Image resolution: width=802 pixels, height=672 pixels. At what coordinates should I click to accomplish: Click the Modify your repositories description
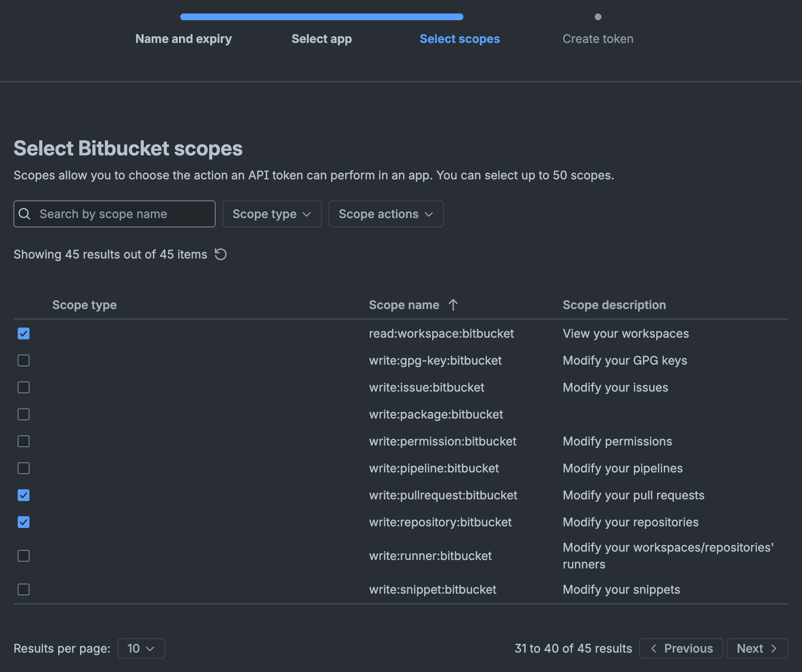[631, 522]
